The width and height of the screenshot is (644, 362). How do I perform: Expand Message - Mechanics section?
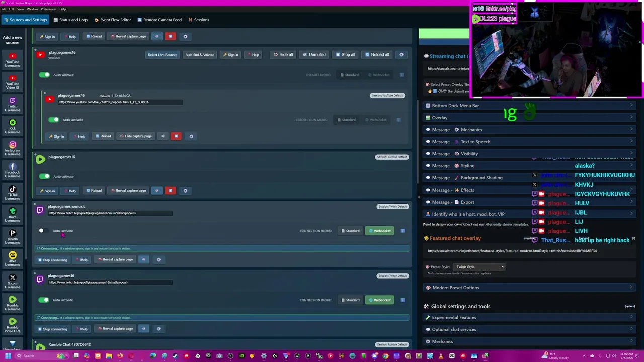point(529,130)
